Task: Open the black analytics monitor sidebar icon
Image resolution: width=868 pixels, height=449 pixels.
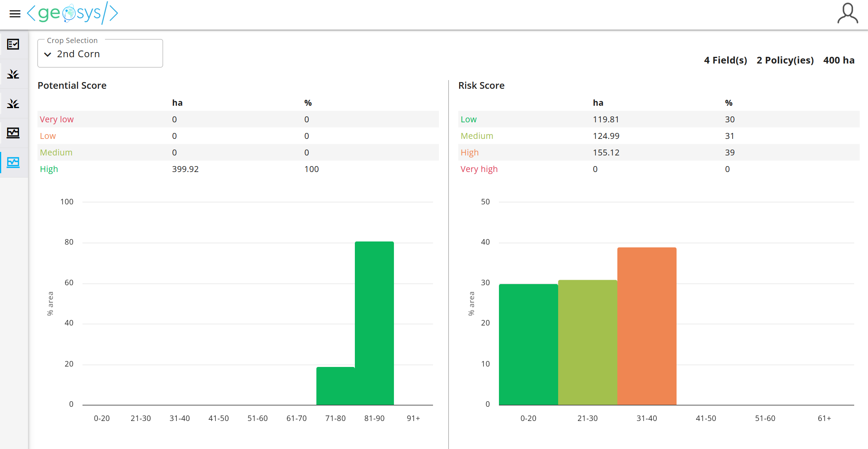Action: (13, 133)
